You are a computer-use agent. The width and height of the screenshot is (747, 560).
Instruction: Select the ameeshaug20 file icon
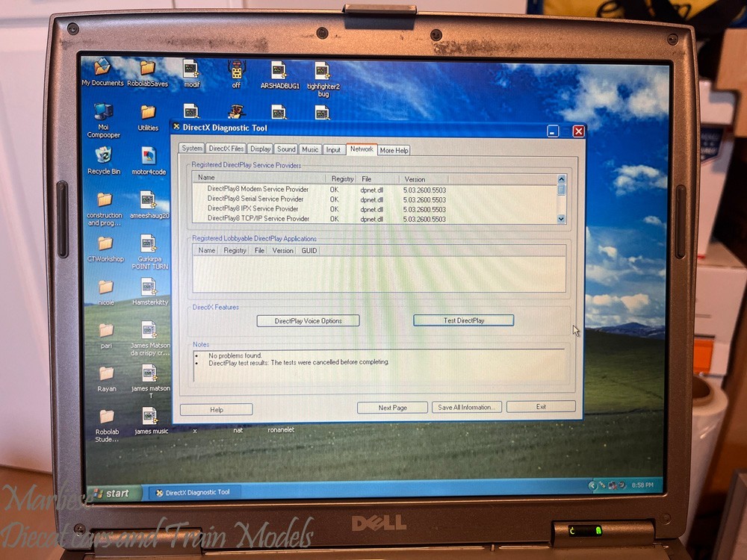(x=148, y=200)
